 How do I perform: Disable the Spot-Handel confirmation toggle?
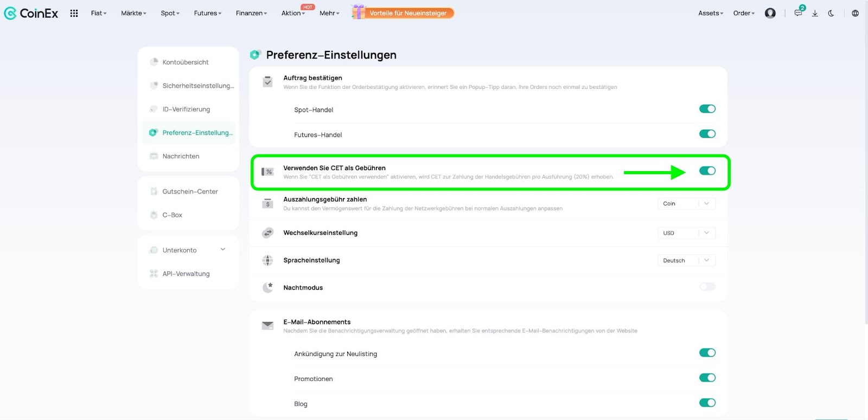pyautogui.click(x=707, y=109)
